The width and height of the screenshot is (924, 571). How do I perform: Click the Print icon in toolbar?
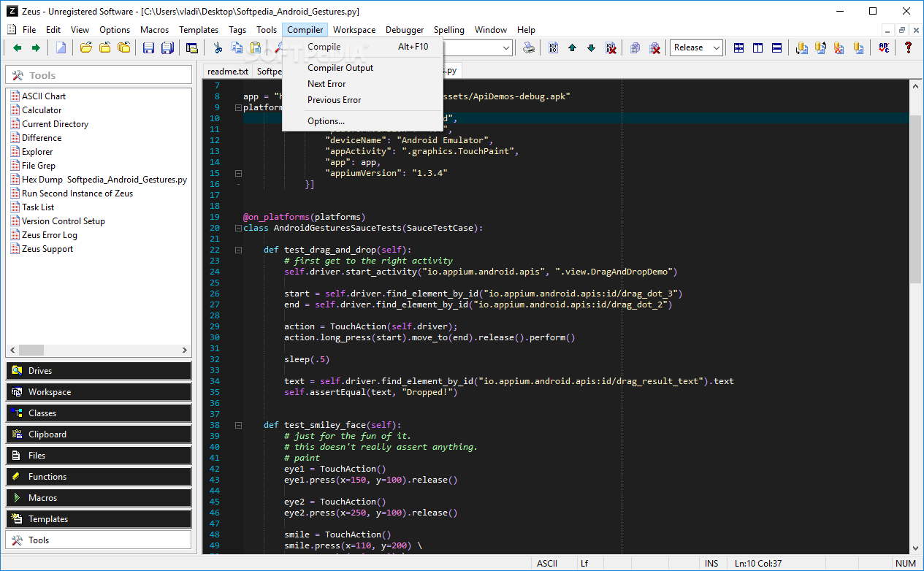tap(529, 48)
